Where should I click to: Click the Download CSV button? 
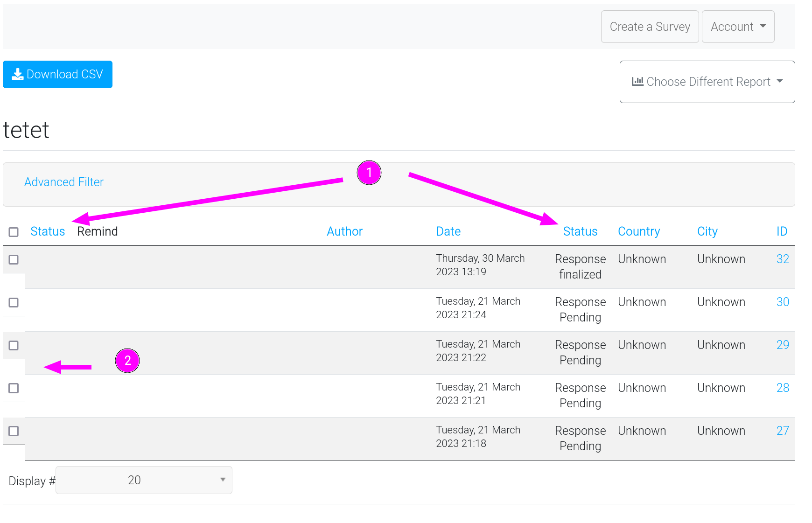pos(57,74)
